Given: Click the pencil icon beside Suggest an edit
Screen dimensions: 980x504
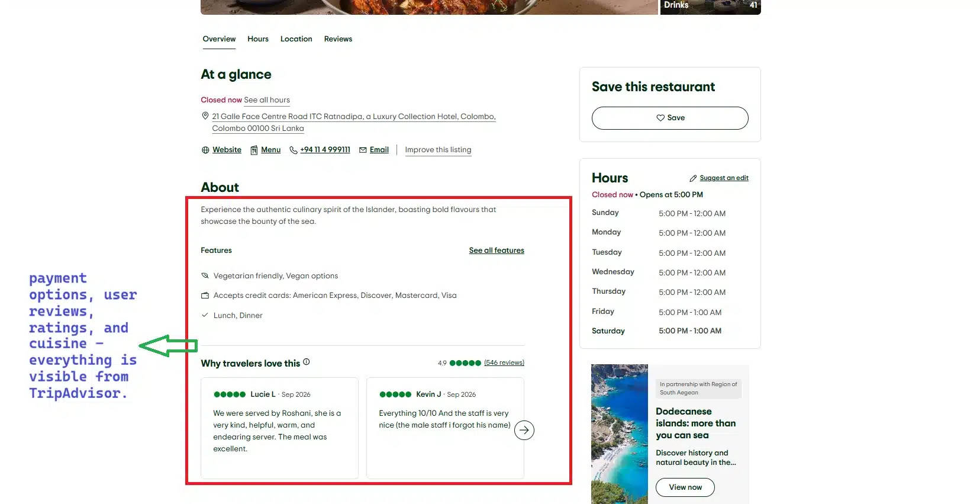Looking at the screenshot, I should pyautogui.click(x=693, y=178).
